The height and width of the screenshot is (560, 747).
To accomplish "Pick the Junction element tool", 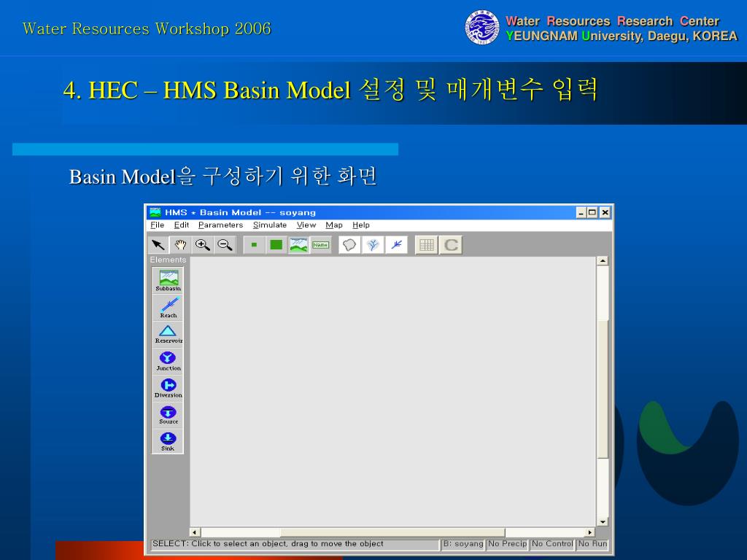I will pyautogui.click(x=168, y=361).
